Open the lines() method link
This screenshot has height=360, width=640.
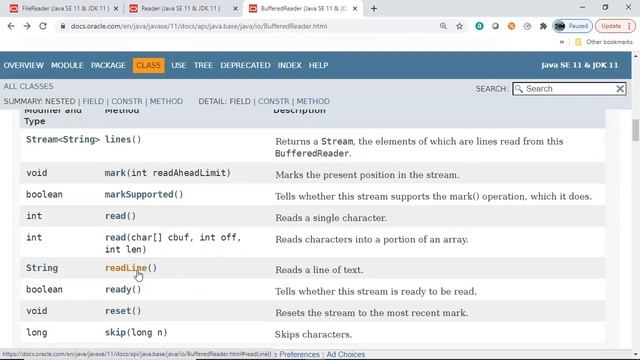pos(118,140)
